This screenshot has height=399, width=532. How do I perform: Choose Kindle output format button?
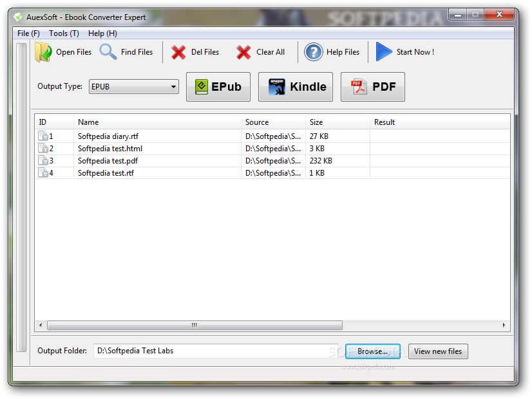[x=296, y=87]
